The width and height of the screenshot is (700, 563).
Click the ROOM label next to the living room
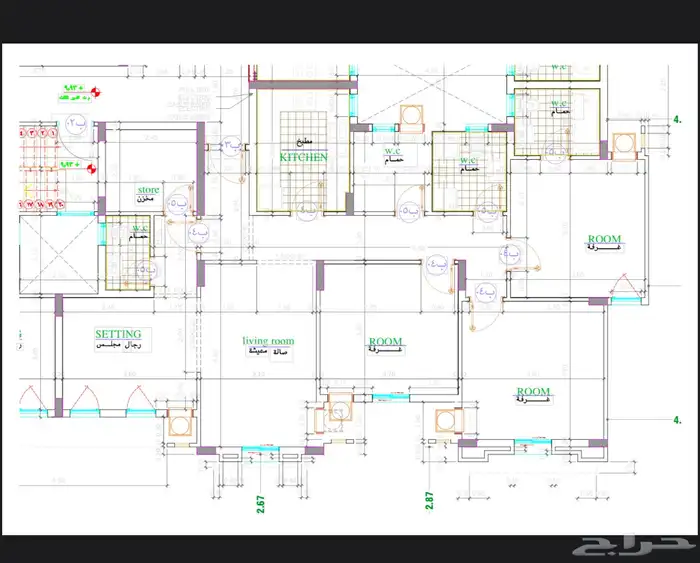point(385,342)
